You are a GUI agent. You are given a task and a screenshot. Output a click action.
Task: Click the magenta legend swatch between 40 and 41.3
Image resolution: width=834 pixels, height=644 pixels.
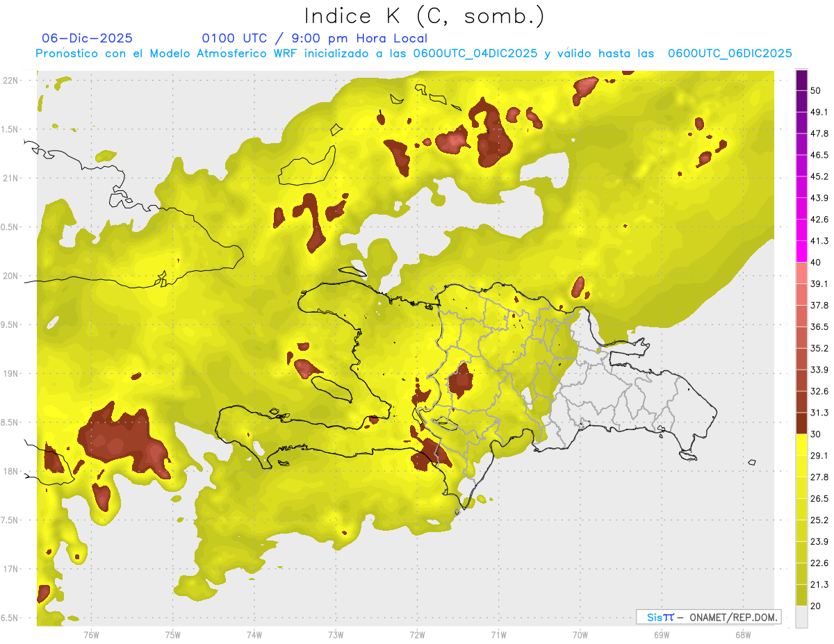pos(802,250)
